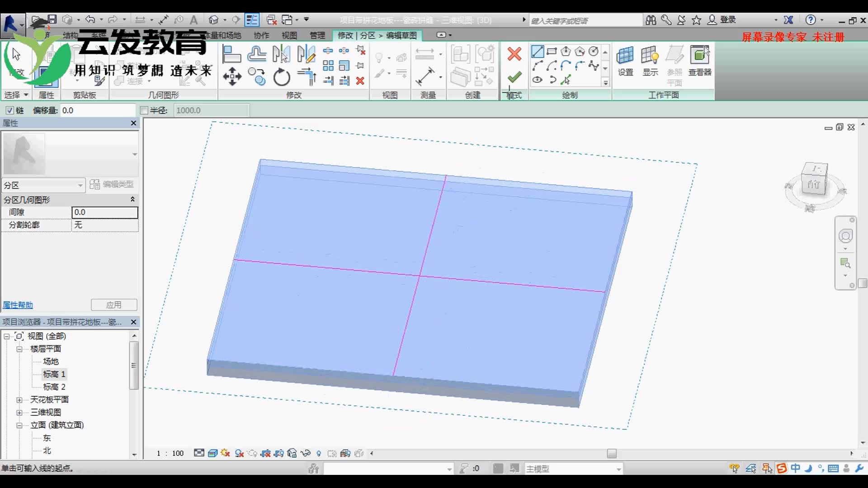The image size is (868, 488).
Task: Select the Line draw tool
Action: pos(538,52)
